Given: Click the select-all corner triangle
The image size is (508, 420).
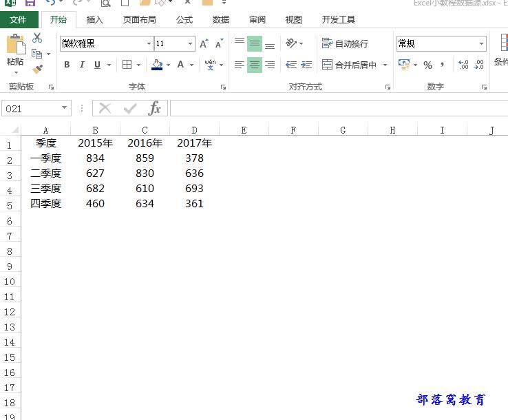Looking at the screenshot, I should [15, 130].
